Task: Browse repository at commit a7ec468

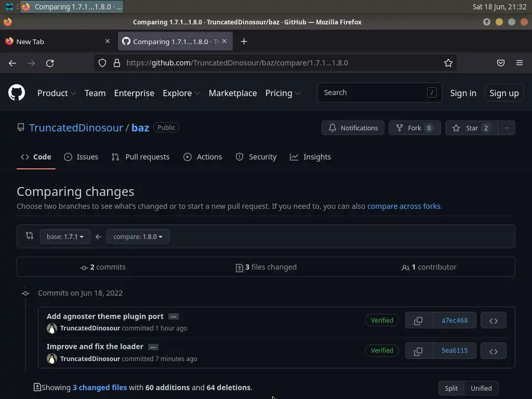Action: 494,320
